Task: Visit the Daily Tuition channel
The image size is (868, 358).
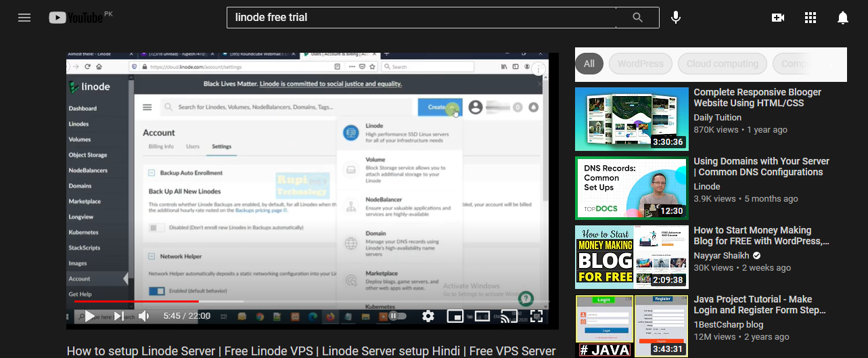Action: click(x=717, y=117)
